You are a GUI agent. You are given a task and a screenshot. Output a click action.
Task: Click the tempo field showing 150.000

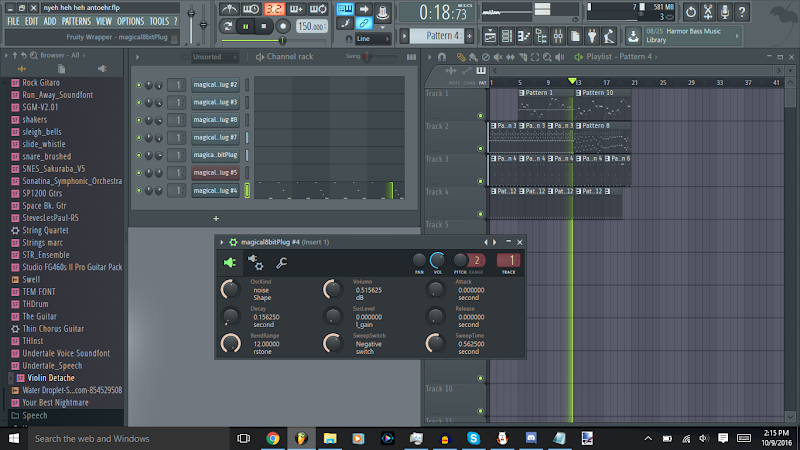(x=311, y=27)
